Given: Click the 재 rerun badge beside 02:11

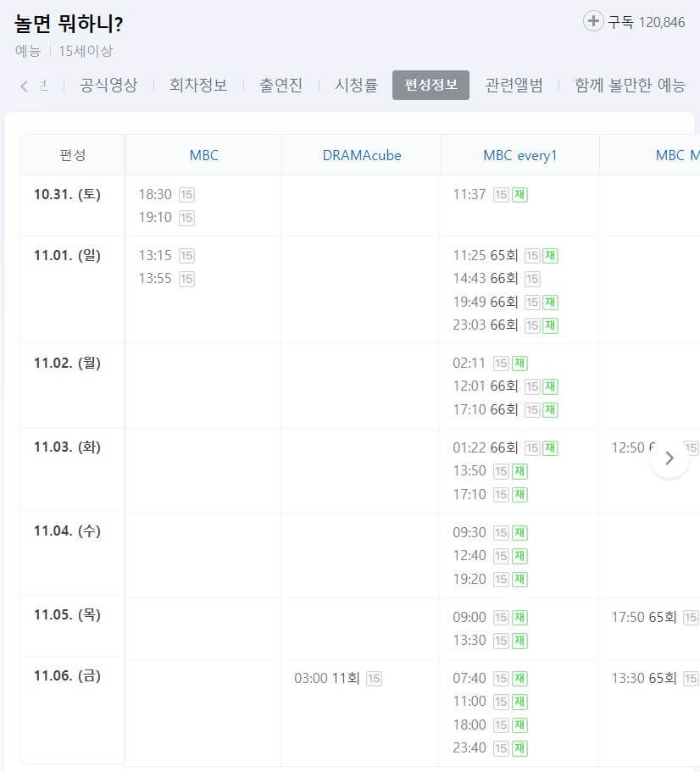Looking at the screenshot, I should [x=519, y=364].
